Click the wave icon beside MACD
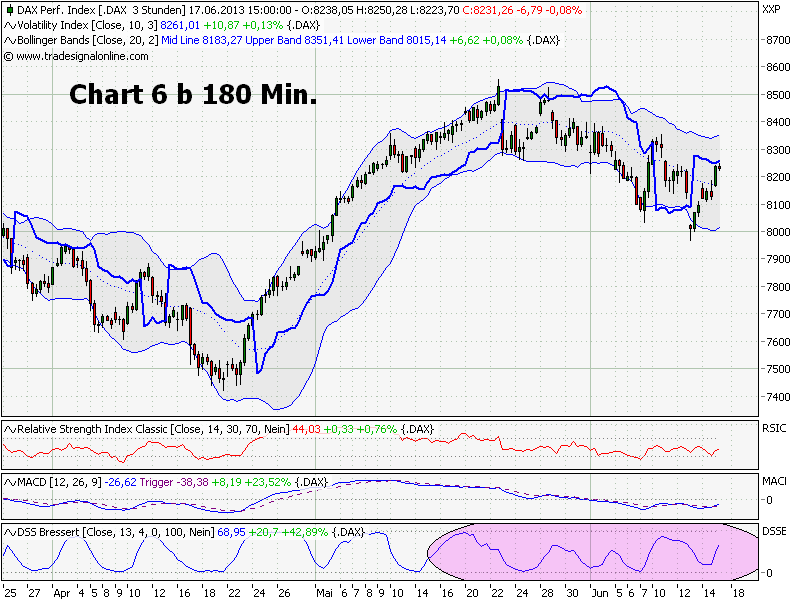The height and width of the screenshot is (600, 800). tap(8, 483)
